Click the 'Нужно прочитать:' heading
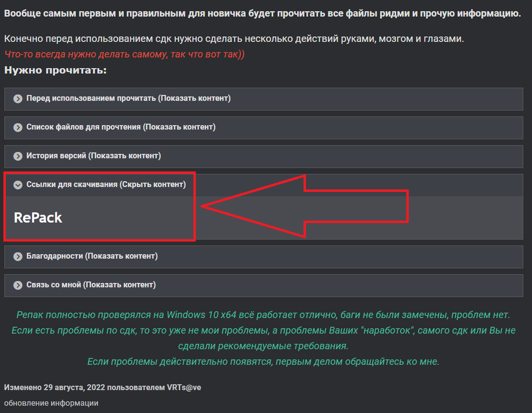Viewport: 532px width, 413px height. coord(55,70)
